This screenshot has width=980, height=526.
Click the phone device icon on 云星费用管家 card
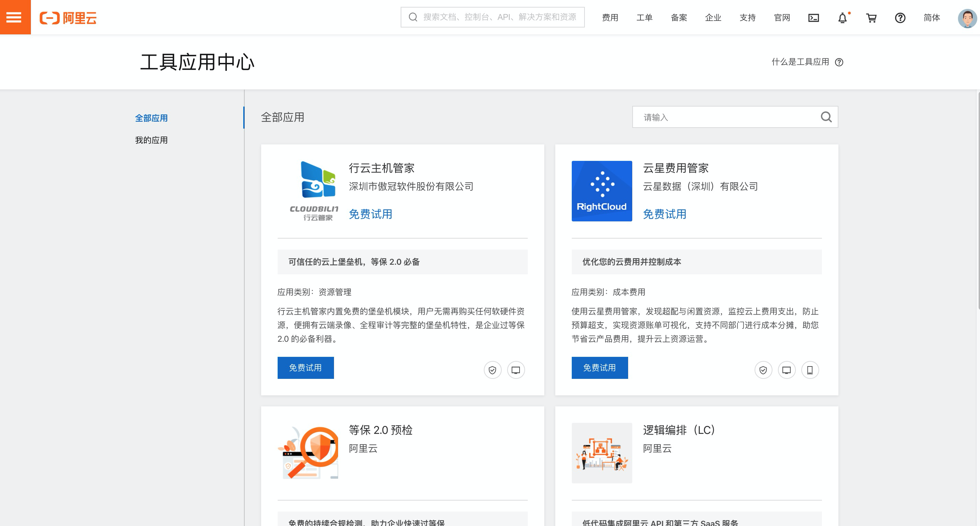(x=810, y=370)
